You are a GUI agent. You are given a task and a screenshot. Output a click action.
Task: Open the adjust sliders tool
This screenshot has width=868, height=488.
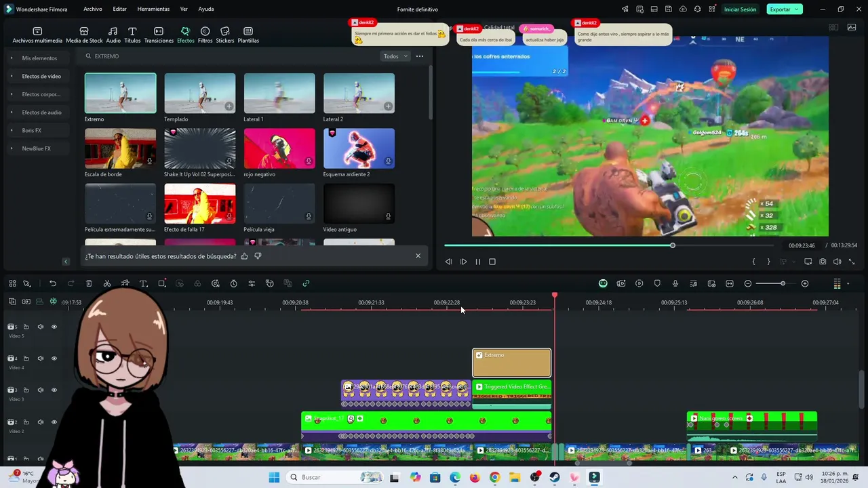click(x=252, y=283)
